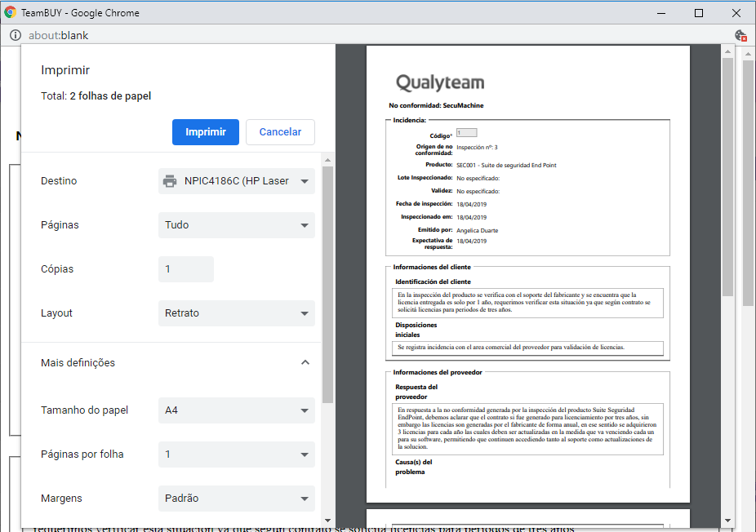Click 'No conformidad: SecuMachine' title in preview
Viewport: 756px width, 532px height.
coord(436,105)
